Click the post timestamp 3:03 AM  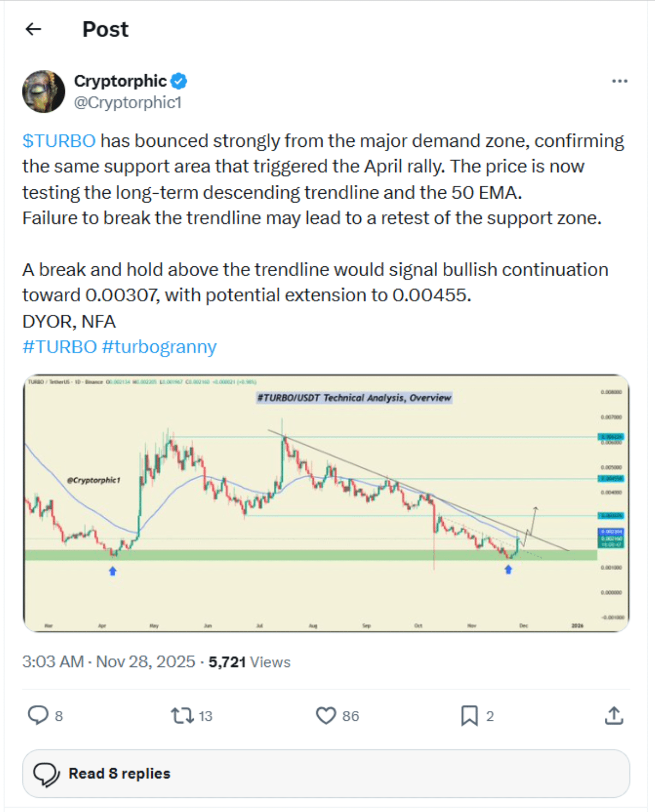[53, 662]
